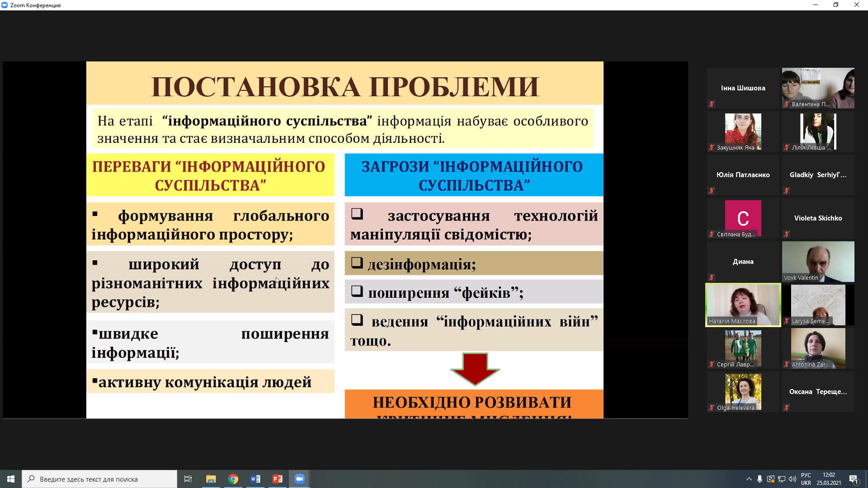Open PowerPoint from the taskbar
This screenshot has height=488, width=868.
click(x=278, y=479)
